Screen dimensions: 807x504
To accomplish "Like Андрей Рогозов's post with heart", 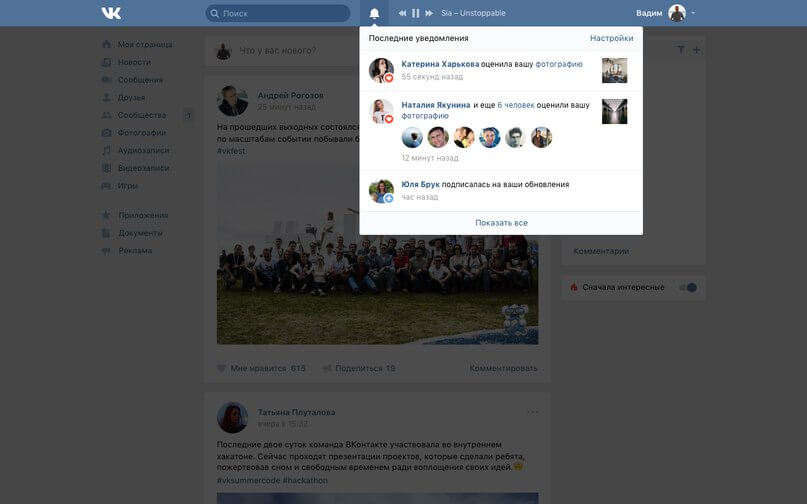I will [x=222, y=368].
